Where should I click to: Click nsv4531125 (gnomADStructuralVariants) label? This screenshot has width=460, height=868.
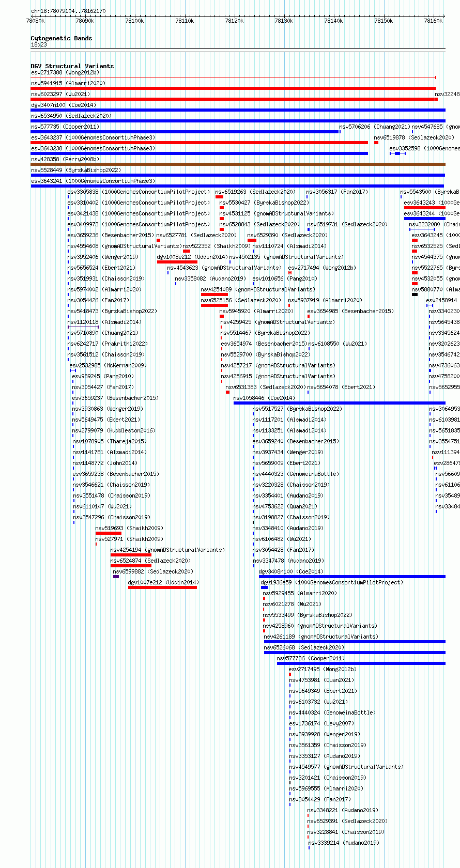pyautogui.click(x=277, y=213)
